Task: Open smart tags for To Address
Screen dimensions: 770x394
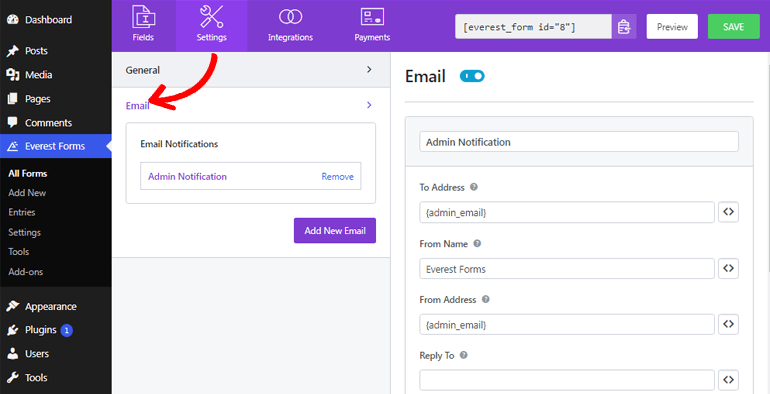Action: pyautogui.click(x=728, y=212)
